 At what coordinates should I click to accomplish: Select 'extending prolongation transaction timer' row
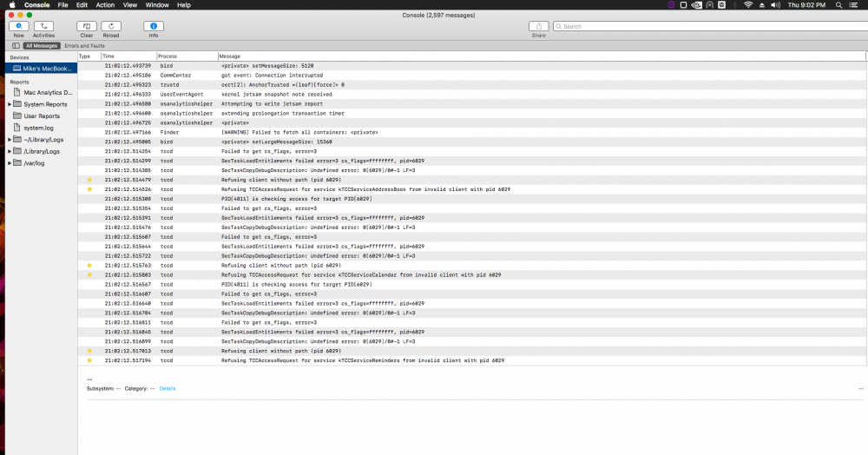pyautogui.click(x=472, y=114)
